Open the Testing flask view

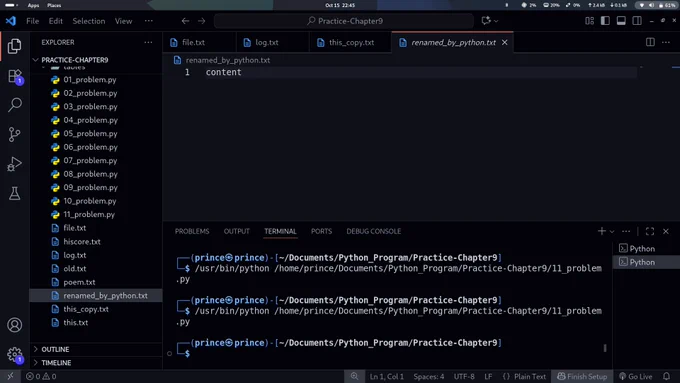tap(14, 193)
